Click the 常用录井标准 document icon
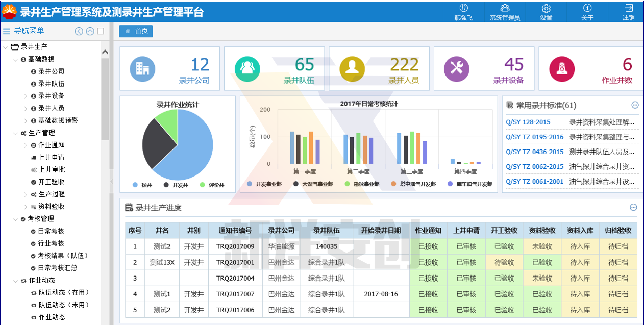The image size is (644, 326). [509, 105]
